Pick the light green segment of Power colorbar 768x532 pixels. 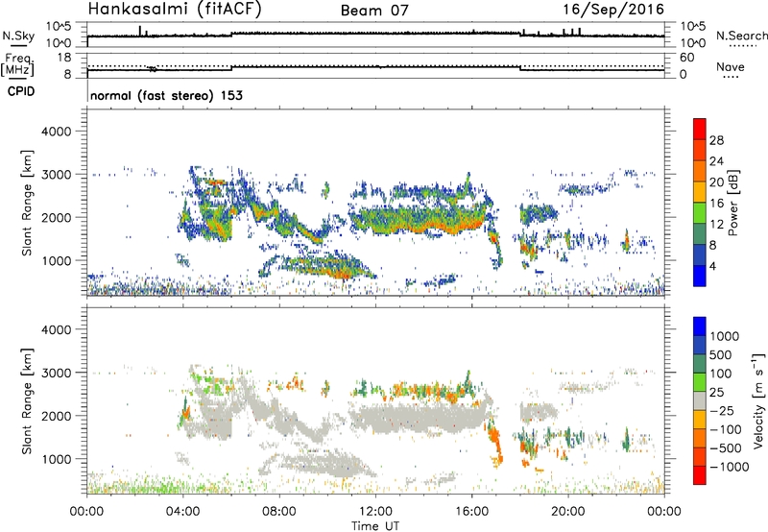pos(700,213)
